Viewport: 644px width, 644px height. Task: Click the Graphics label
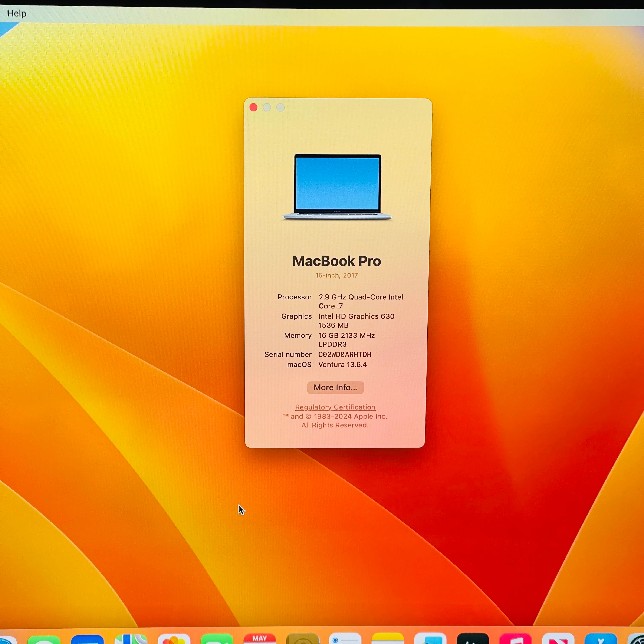point(296,316)
